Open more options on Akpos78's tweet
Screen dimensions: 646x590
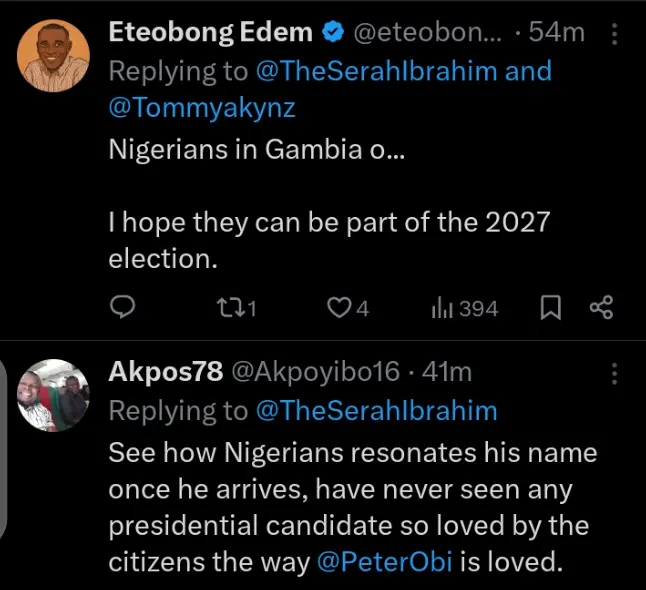coord(613,374)
